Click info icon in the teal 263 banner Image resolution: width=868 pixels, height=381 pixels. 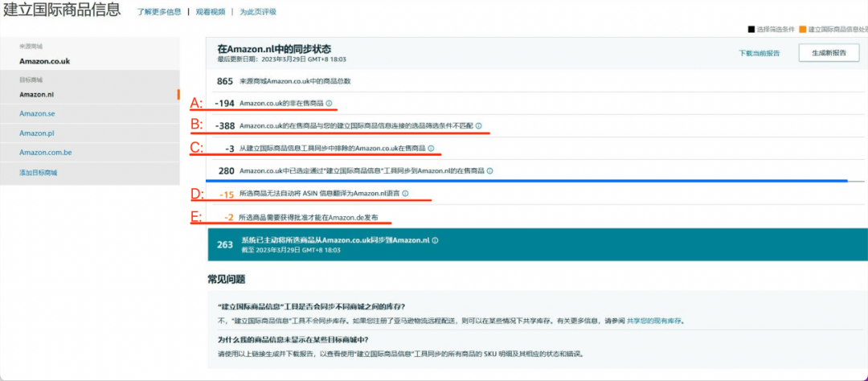pyautogui.click(x=436, y=240)
